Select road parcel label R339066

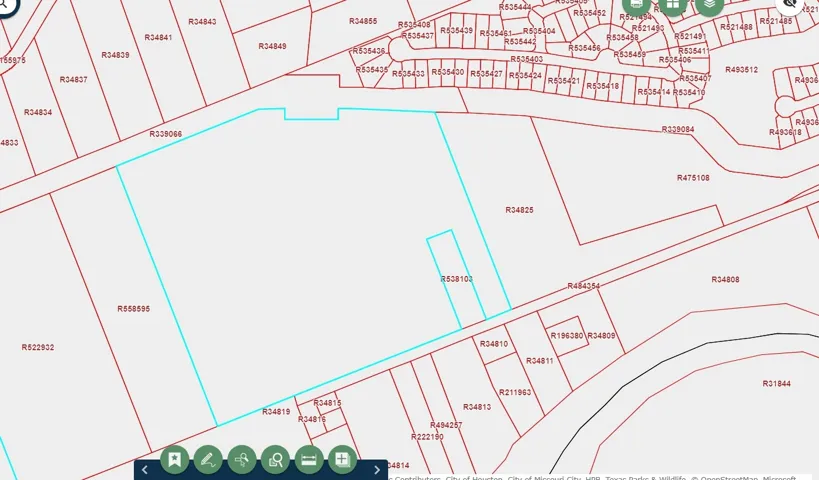click(166, 134)
